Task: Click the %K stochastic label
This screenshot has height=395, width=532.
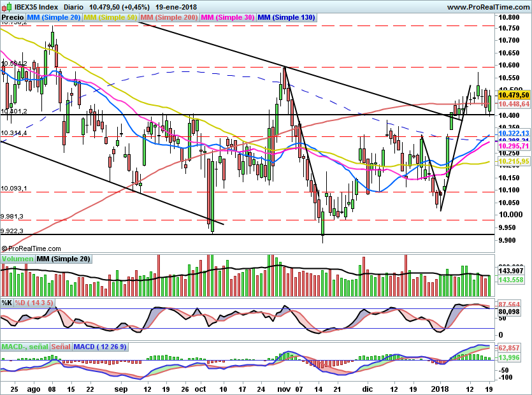Action: pyautogui.click(x=7, y=302)
